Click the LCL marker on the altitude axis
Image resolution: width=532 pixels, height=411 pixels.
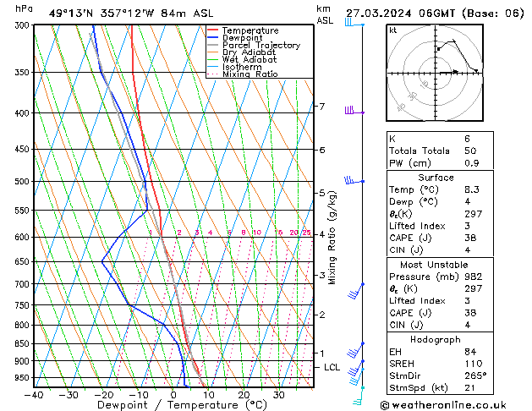coord(332,368)
